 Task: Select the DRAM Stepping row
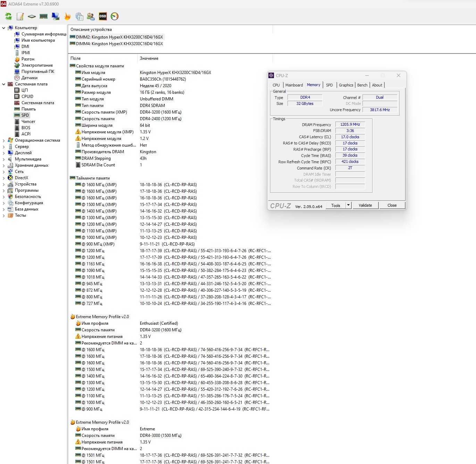[170, 158]
